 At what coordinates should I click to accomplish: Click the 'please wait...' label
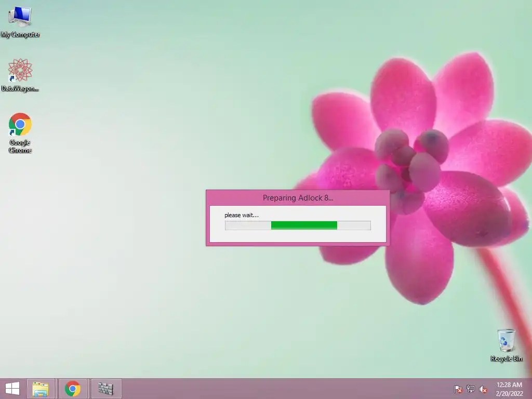point(241,215)
